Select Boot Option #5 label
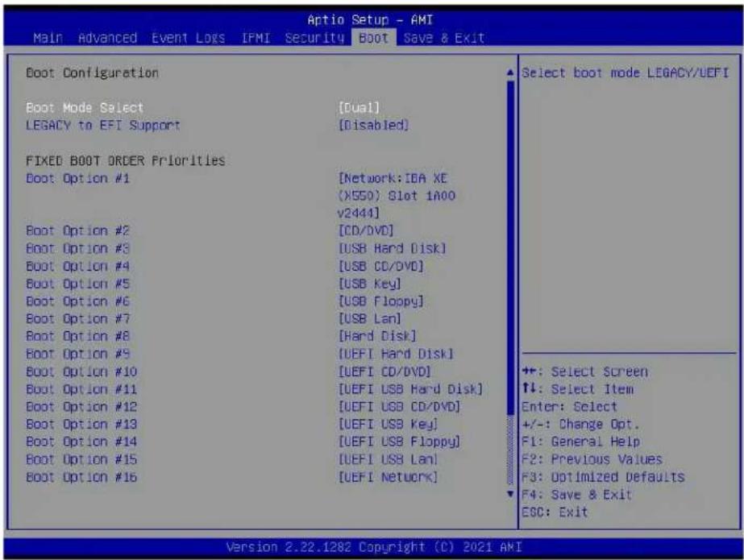The width and height of the screenshot is (744, 560). [77, 284]
